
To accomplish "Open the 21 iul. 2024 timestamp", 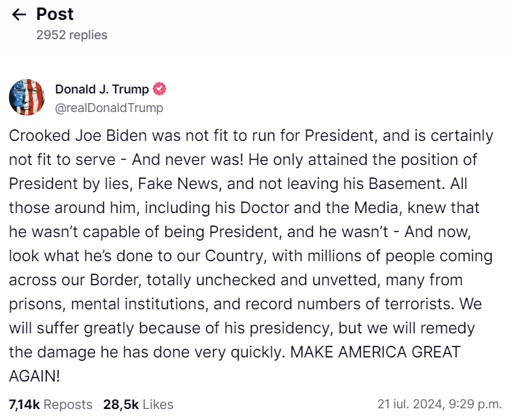I will 440,404.
